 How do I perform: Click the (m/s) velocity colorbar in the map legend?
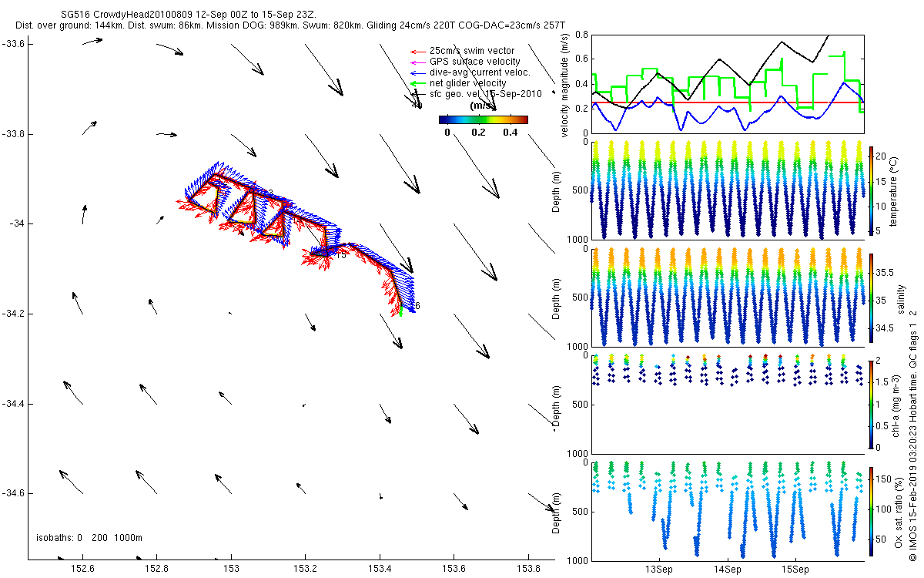tap(483, 119)
